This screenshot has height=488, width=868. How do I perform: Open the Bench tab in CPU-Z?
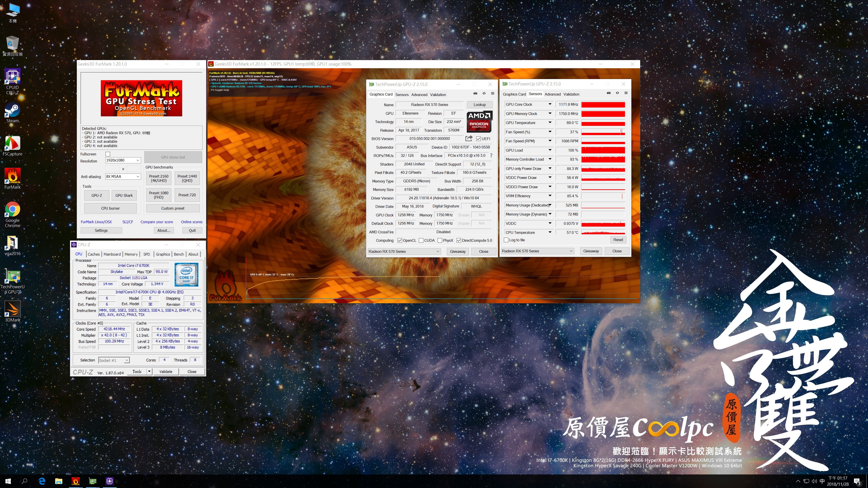pos(179,254)
